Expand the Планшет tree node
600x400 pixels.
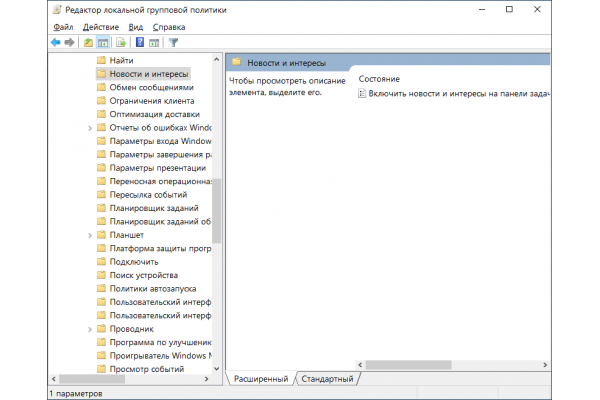[x=90, y=235]
